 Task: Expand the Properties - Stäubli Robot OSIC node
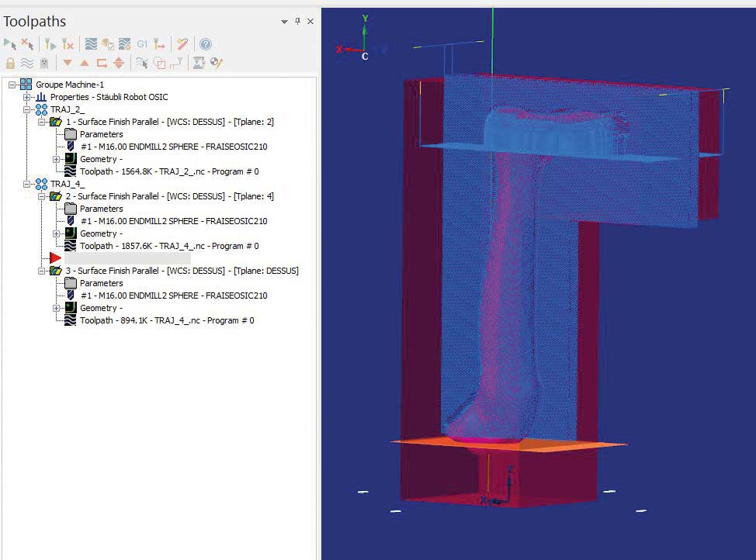click(27, 97)
